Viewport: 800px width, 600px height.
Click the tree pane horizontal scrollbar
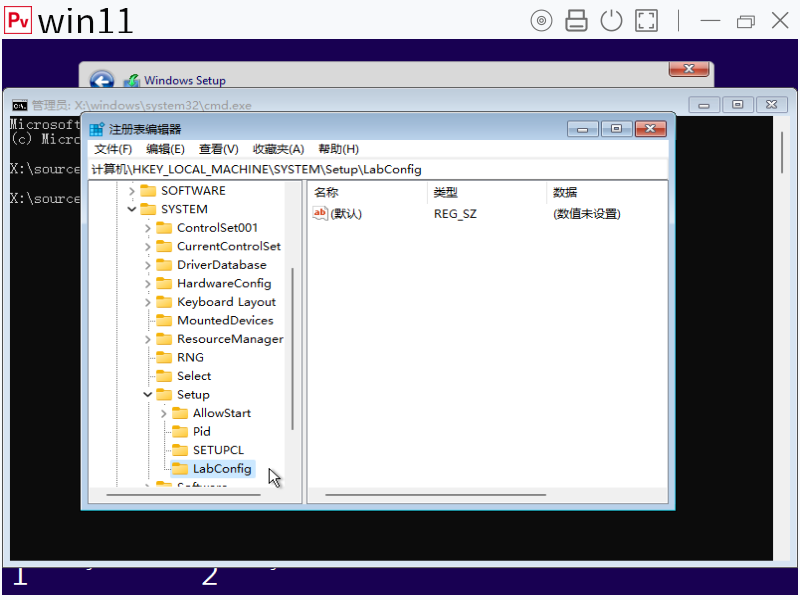pyautogui.click(x=183, y=495)
